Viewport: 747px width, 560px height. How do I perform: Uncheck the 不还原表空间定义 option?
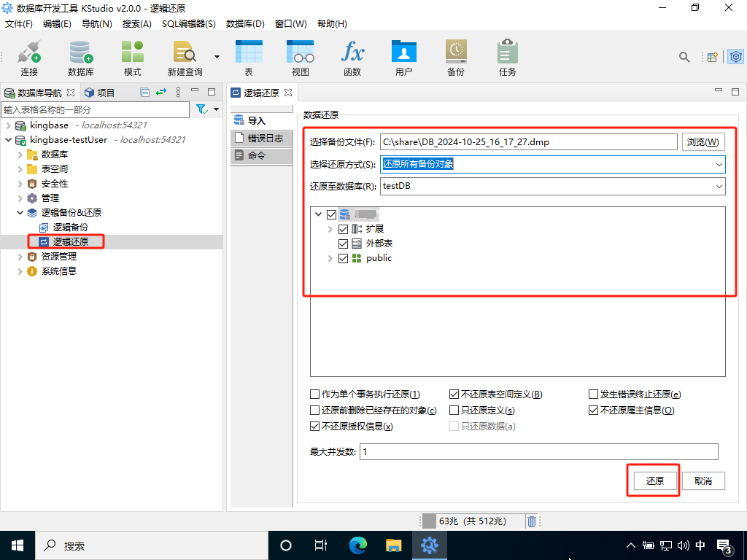pos(454,394)
